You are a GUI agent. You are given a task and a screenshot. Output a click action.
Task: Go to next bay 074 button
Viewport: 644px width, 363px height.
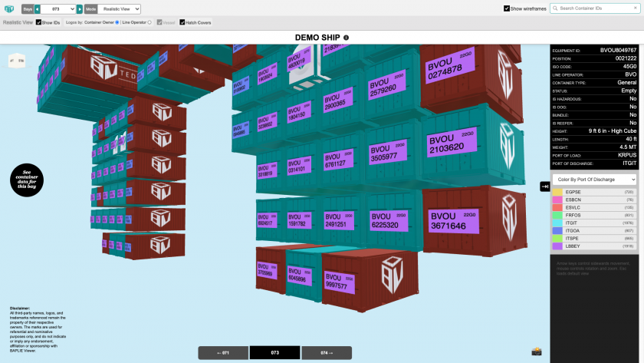coord(327,353)
